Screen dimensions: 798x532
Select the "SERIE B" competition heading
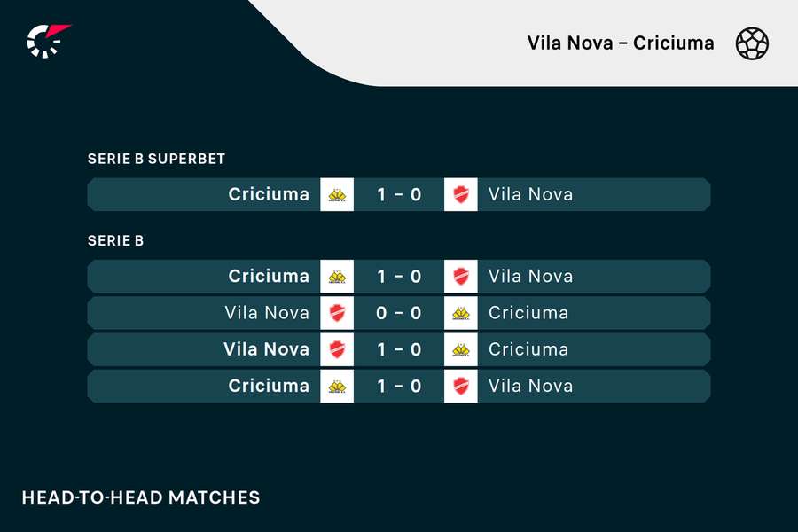pyautogui.click(x=115, y=240)
